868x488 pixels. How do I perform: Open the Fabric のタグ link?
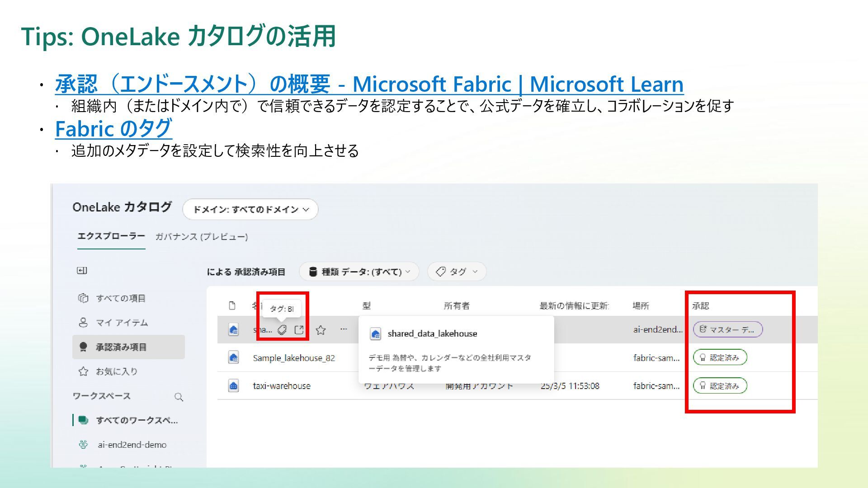point(113,129)
